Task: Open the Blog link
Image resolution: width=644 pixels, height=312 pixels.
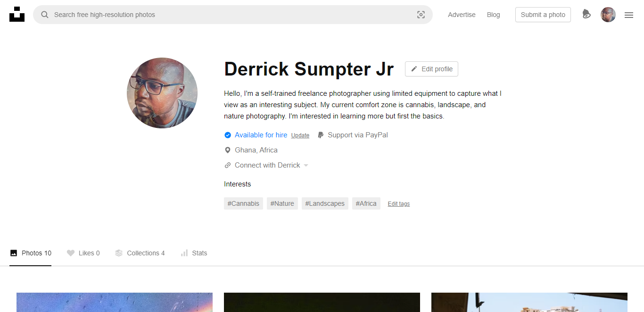Action: click(x=494, y=15)
